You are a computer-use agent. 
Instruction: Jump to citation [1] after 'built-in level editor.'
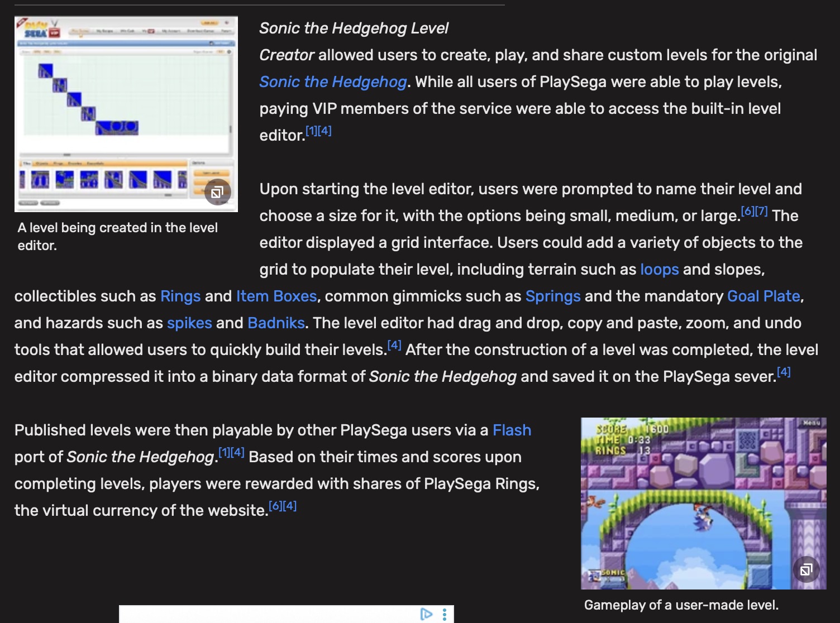(x=311, y=131)
